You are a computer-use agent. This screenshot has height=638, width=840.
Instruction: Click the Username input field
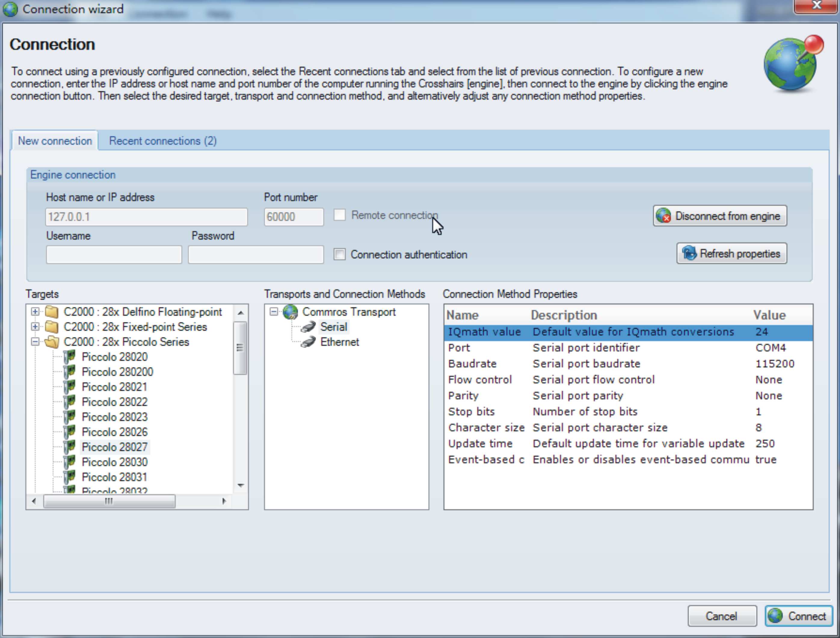114,254
